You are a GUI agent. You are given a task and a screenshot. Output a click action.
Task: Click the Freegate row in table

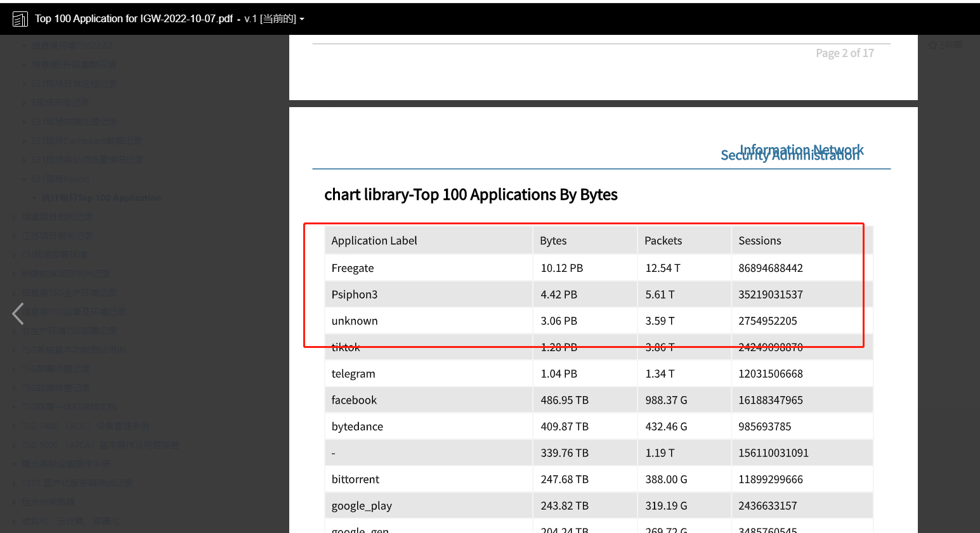point(353,268)
